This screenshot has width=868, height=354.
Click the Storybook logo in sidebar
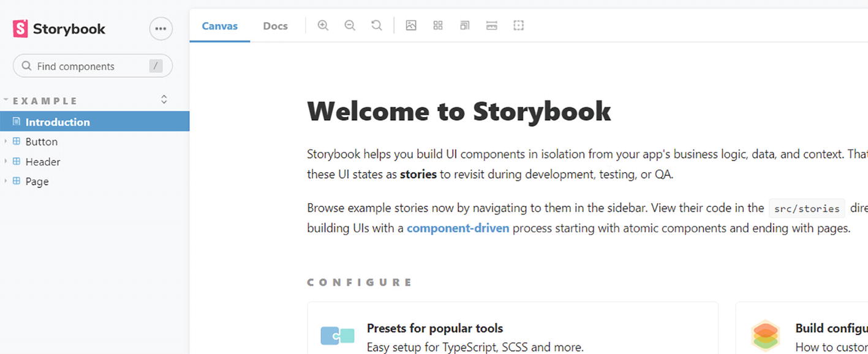click(x=59, y=29)
